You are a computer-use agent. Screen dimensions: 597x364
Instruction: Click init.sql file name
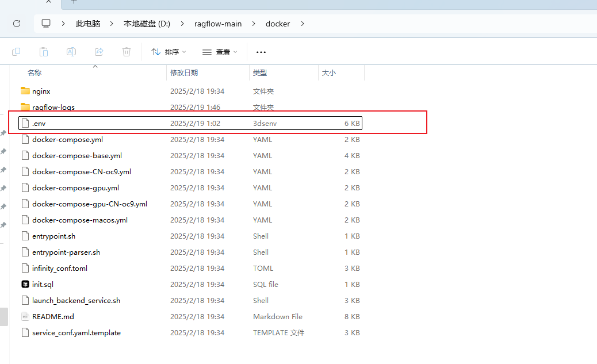tap(43, 284)
